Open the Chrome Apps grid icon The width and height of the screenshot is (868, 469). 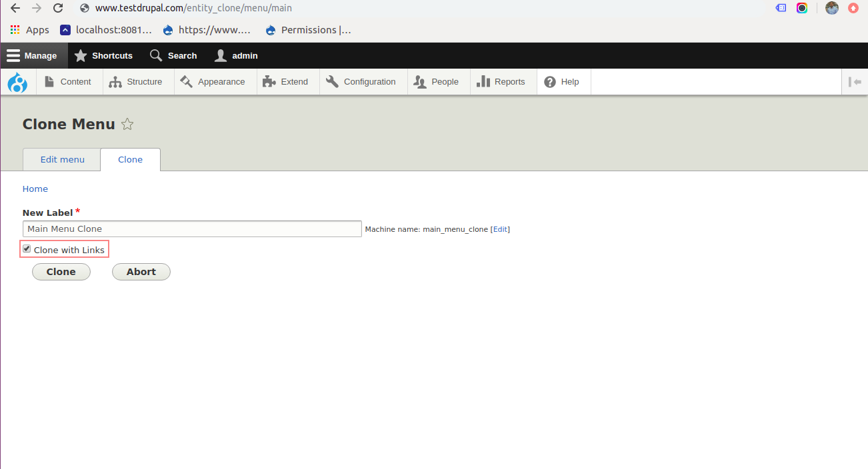pyautogui.click(x=15, y=30)
